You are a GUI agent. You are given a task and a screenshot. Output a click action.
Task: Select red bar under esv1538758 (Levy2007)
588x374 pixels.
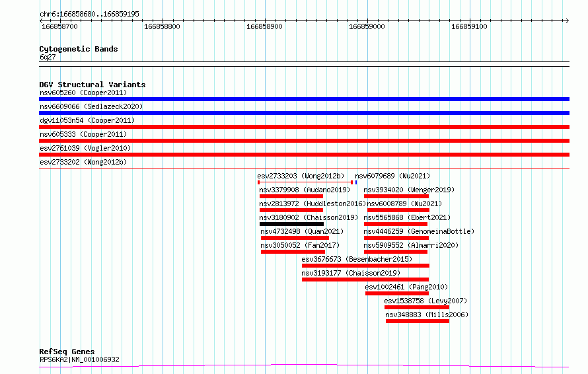tap(417, 307)
